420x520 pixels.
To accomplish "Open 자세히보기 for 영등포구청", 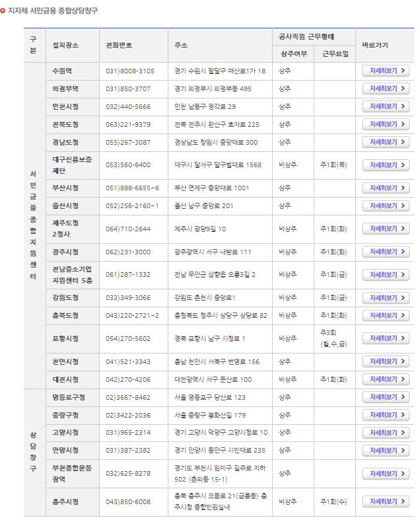I will [386, 397].
